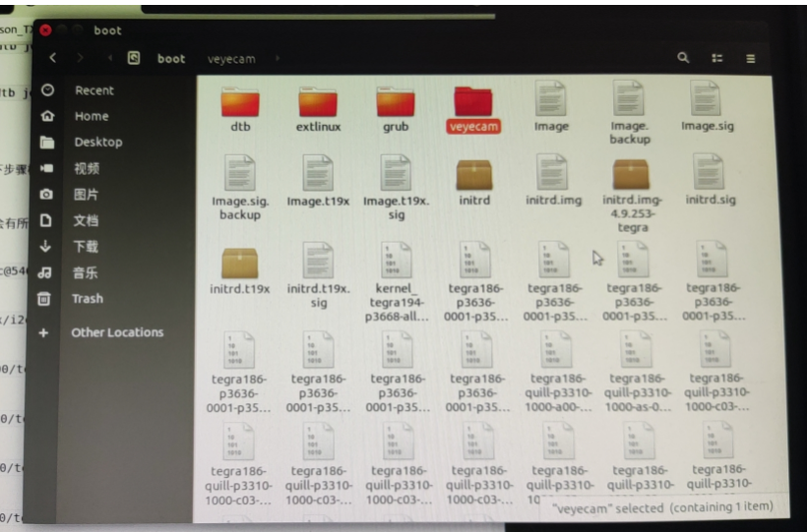Click the Trash bin icon
The width and height of the screenshot is (807, 532).
pyautogui.click(x=44, y=298)
